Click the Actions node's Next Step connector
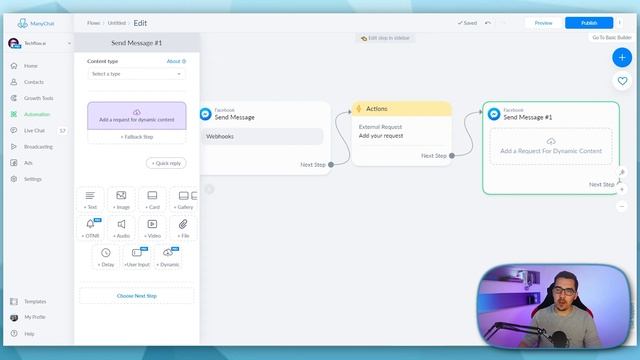 [x=452, y=156]
